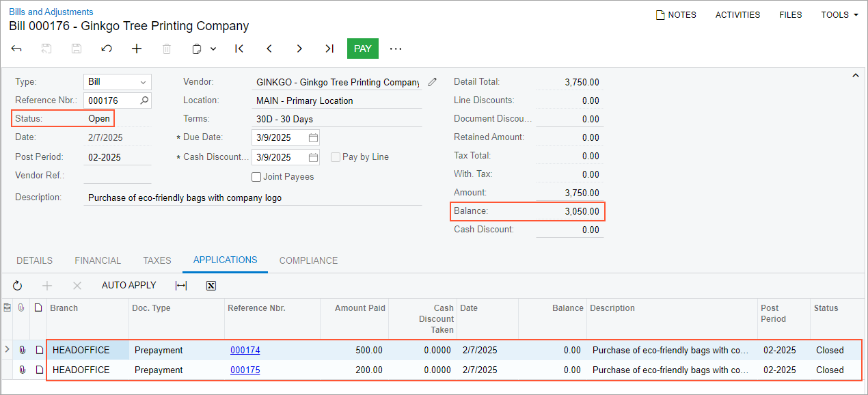Click the back arrow toolbar icon
868x395 pixels.
click(16, 49)
